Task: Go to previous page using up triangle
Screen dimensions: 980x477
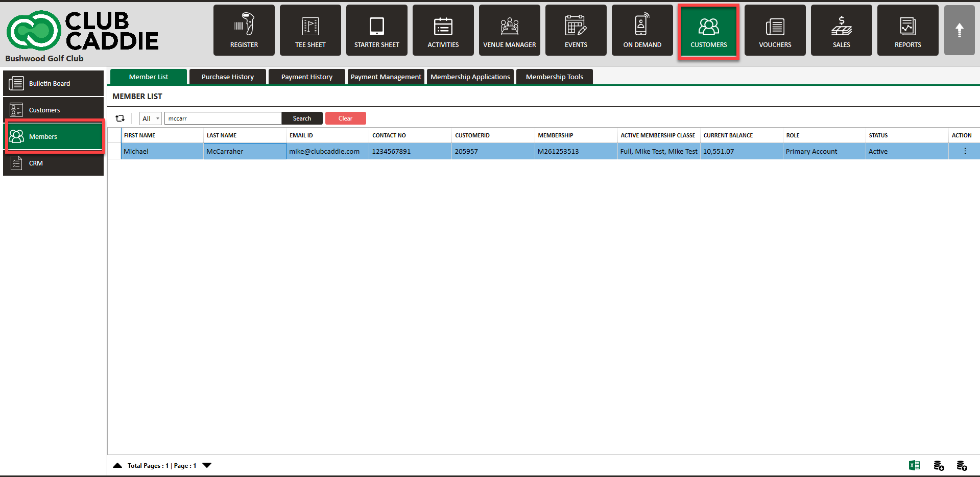Action: tap(117, 465)
